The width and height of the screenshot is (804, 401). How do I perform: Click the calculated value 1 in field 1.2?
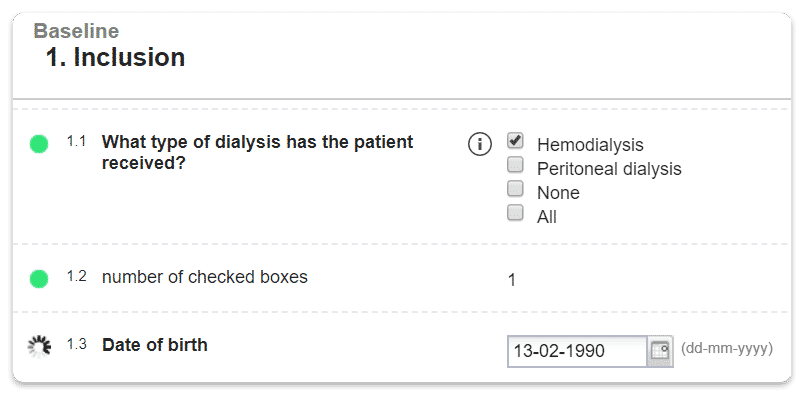[511, 280]
